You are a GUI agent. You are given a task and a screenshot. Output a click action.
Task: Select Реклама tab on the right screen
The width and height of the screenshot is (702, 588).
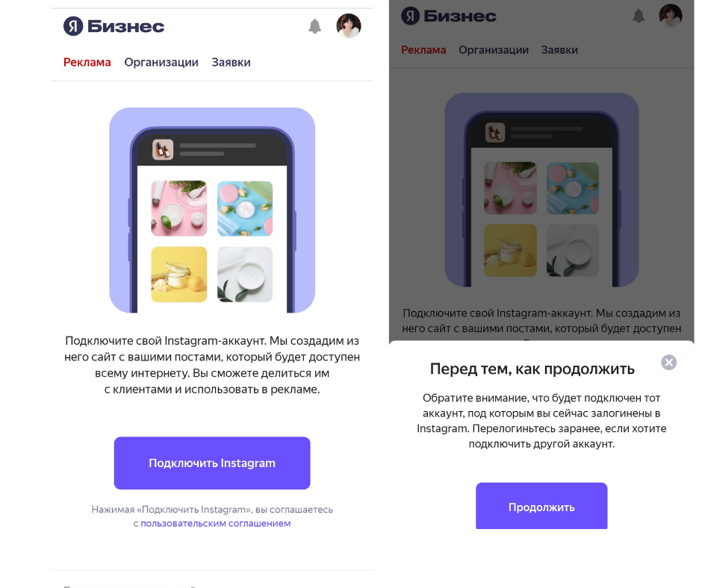point(423,50)
